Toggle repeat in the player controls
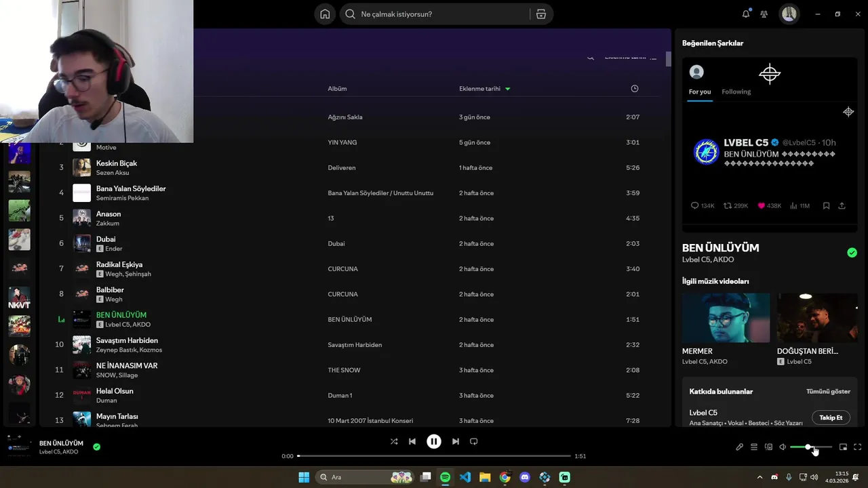This screenshot has width=868, height=488. [x=474, y=441]
